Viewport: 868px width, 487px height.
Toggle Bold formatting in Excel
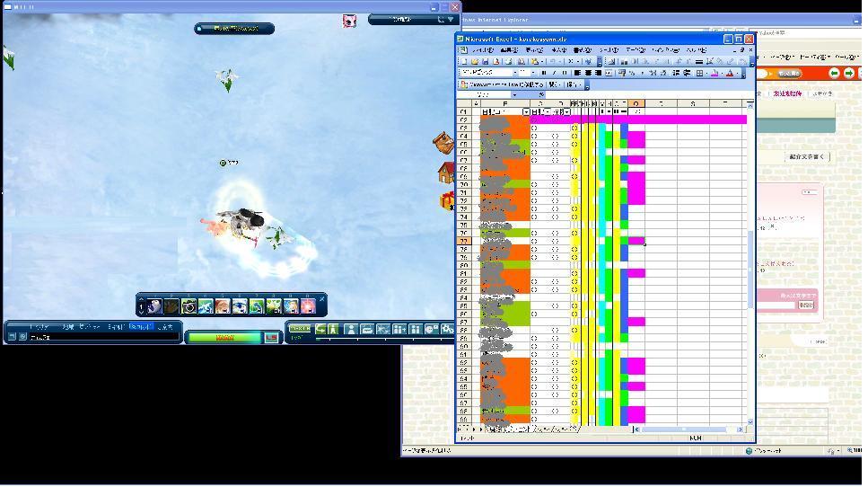544,73
